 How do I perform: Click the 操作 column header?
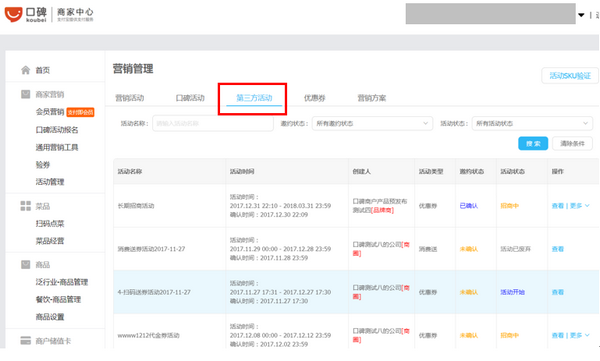coord(558,172)
